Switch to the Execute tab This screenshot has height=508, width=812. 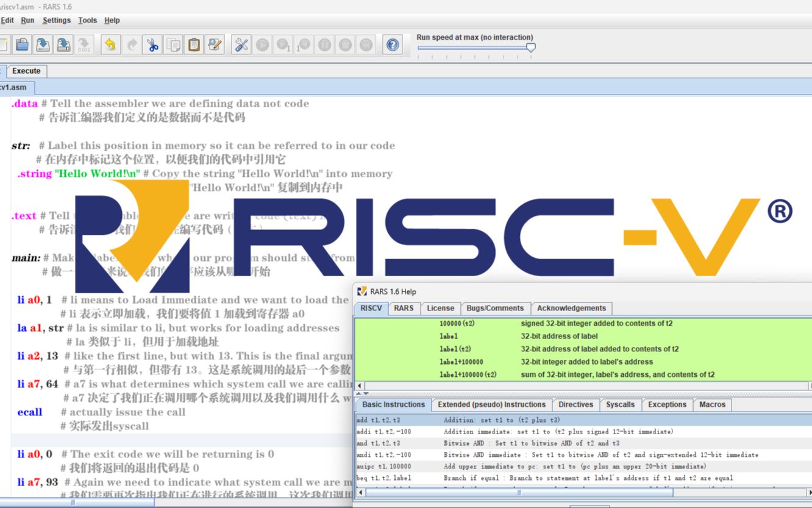click(x=26, y=71)
